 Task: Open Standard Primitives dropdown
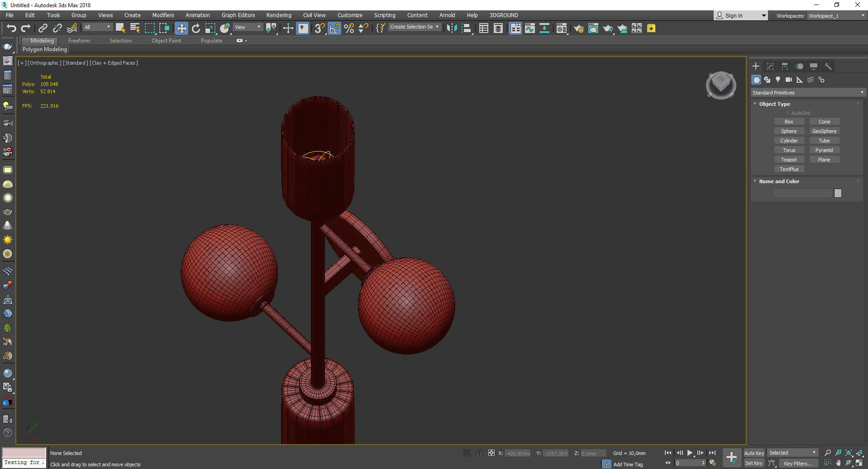tap(808, 93)
